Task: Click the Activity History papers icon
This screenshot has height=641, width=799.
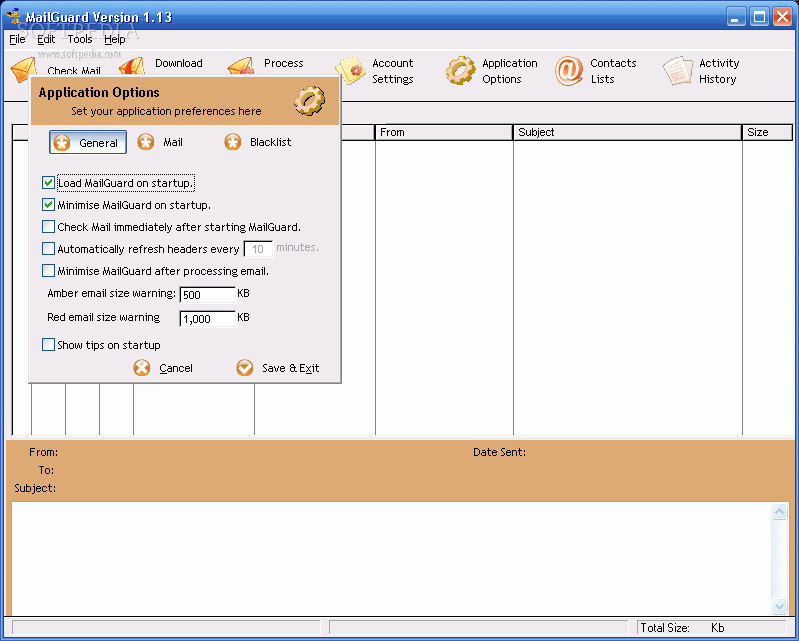Action: 678,70
